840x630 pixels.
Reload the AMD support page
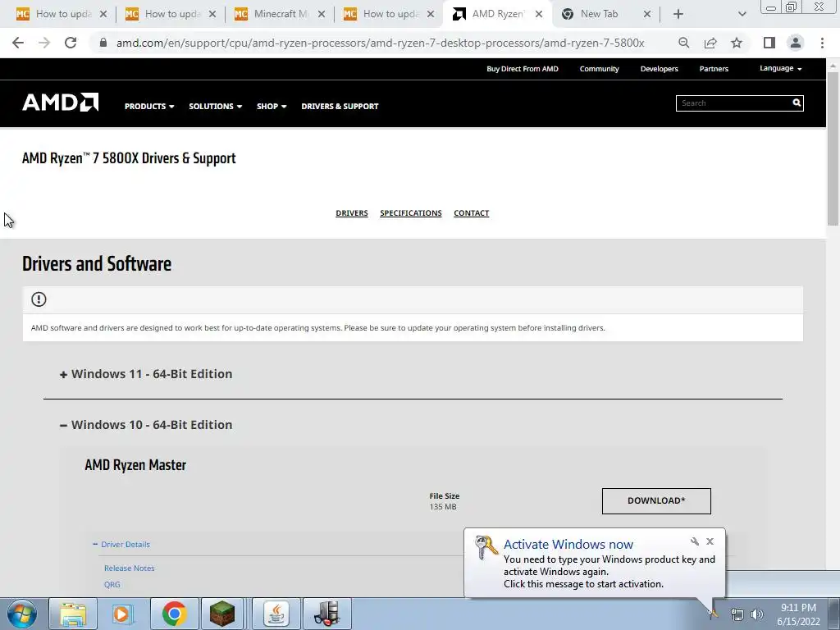point(71,43)
